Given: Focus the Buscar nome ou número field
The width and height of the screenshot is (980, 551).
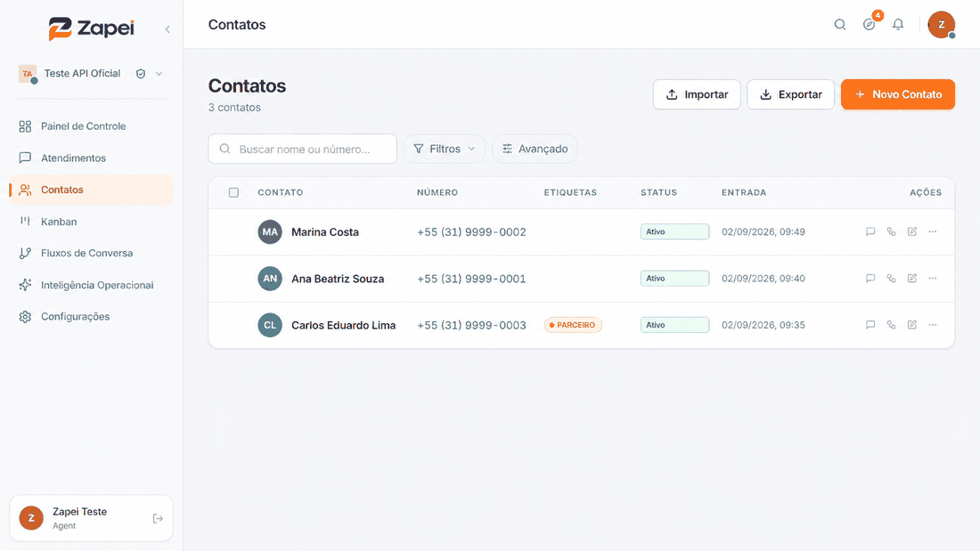Looking at the screenshot, I should (303, 149).
